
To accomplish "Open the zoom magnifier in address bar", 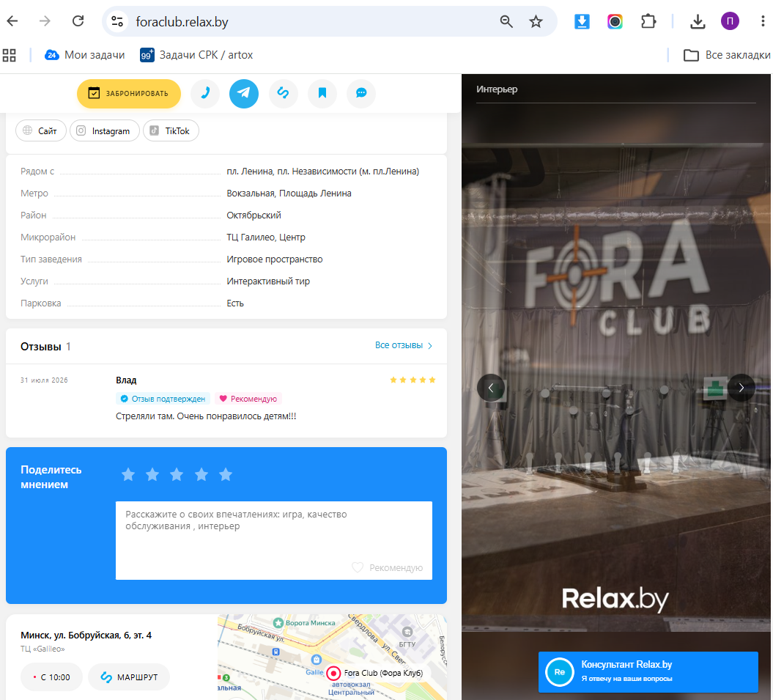I will [506, 22].
